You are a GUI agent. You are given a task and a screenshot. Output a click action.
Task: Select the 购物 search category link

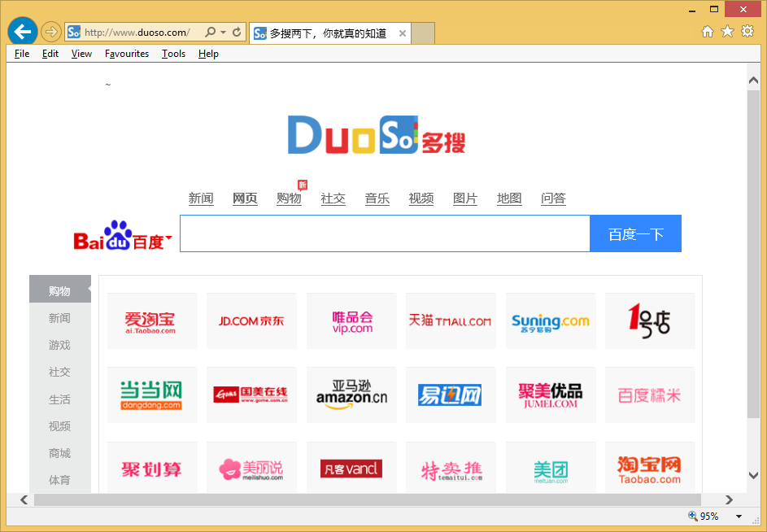tap(289, 198)
